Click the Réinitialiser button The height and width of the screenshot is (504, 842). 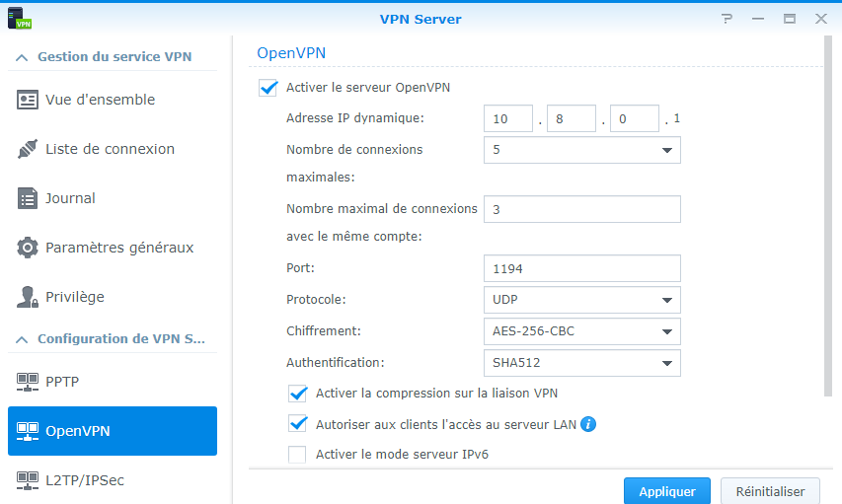pos(770,491)
